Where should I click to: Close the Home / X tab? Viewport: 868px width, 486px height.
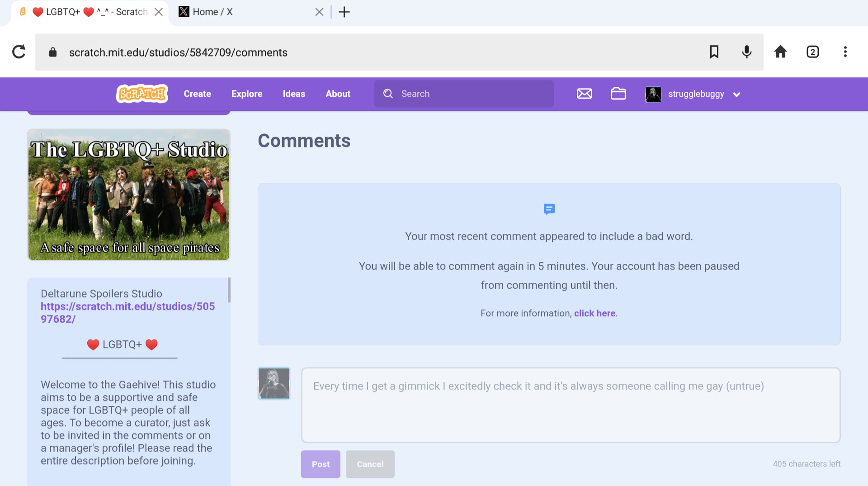319,12
